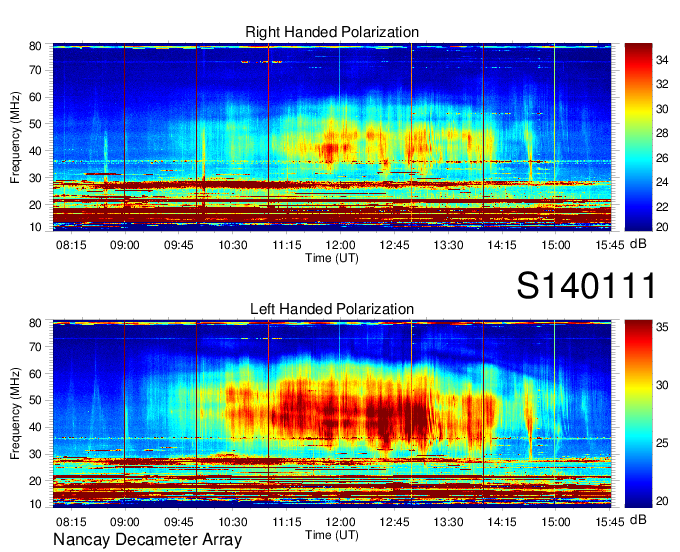This screenshot has height=552, width=680.
Task: Click "Time (UT)" label under Left Handed plot
Action: coord(332,535)
